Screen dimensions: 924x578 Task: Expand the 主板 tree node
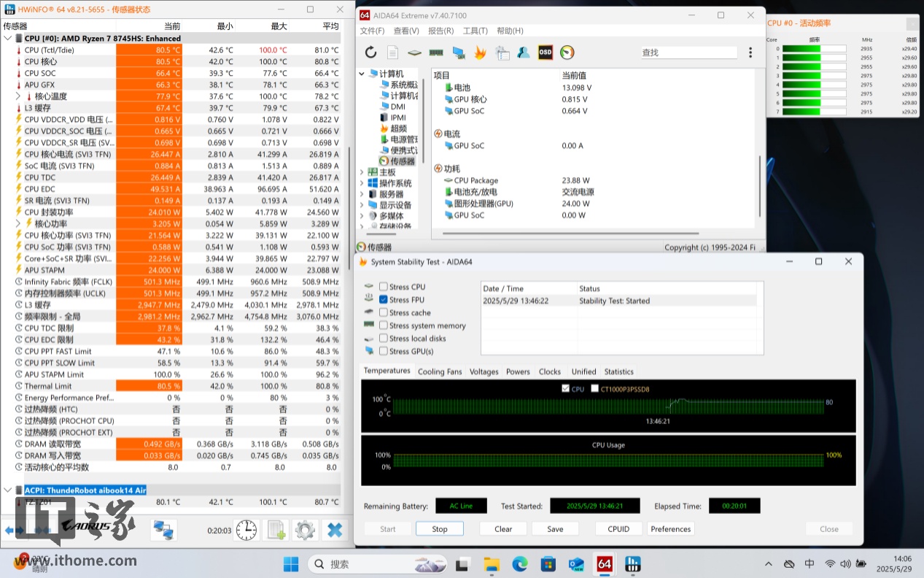click(x=362, y=172)
